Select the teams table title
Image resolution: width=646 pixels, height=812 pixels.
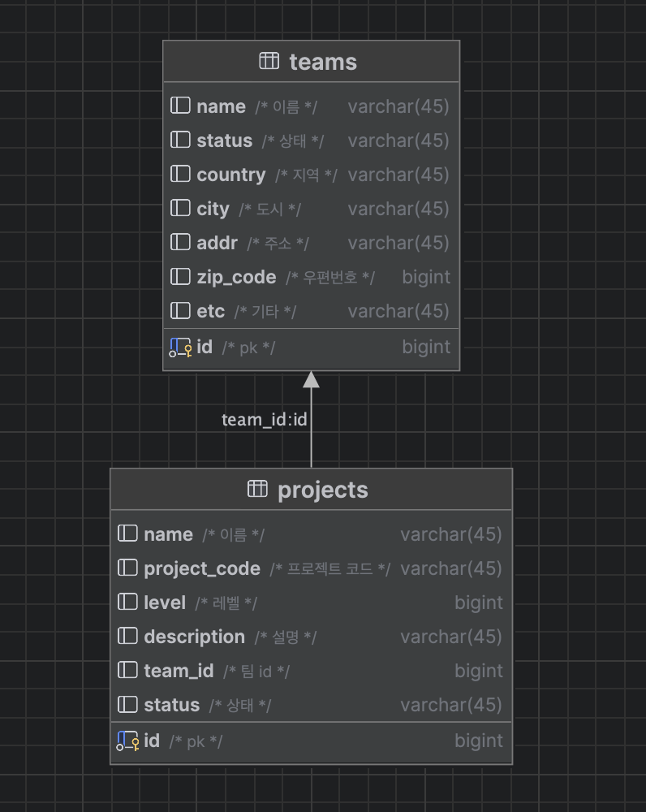(x=323, y=63)
